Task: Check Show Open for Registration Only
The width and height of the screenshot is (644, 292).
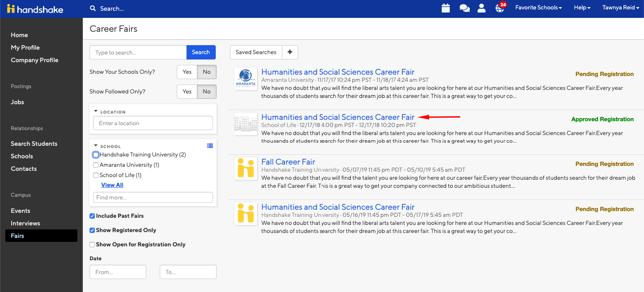Action: tap(92, 245)
